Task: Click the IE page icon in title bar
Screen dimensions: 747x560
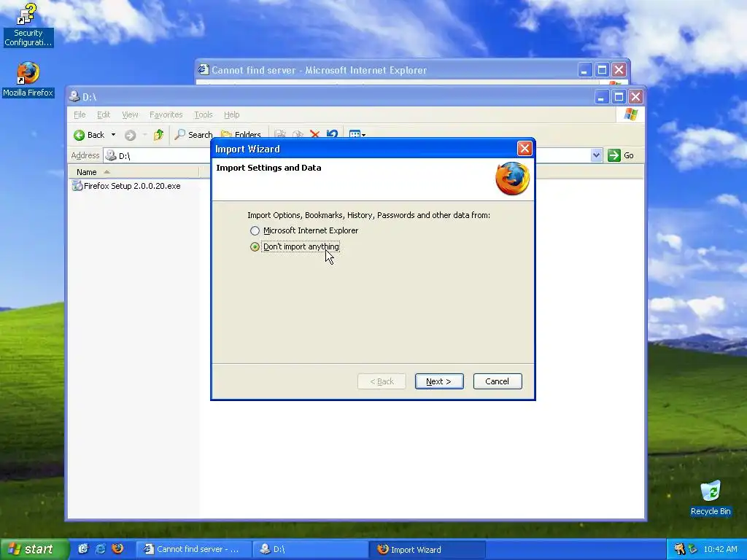Action: tap(204, 69)
